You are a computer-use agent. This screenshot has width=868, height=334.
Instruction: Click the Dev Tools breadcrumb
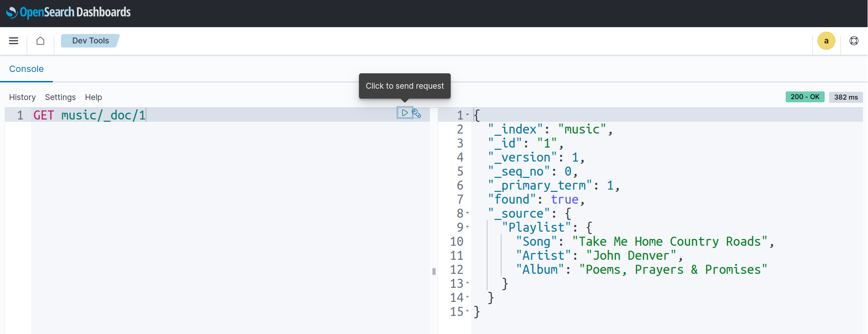90,41
